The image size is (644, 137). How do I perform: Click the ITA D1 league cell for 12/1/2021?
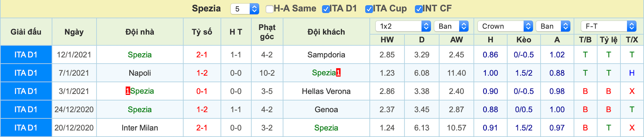tap(26, 55)
